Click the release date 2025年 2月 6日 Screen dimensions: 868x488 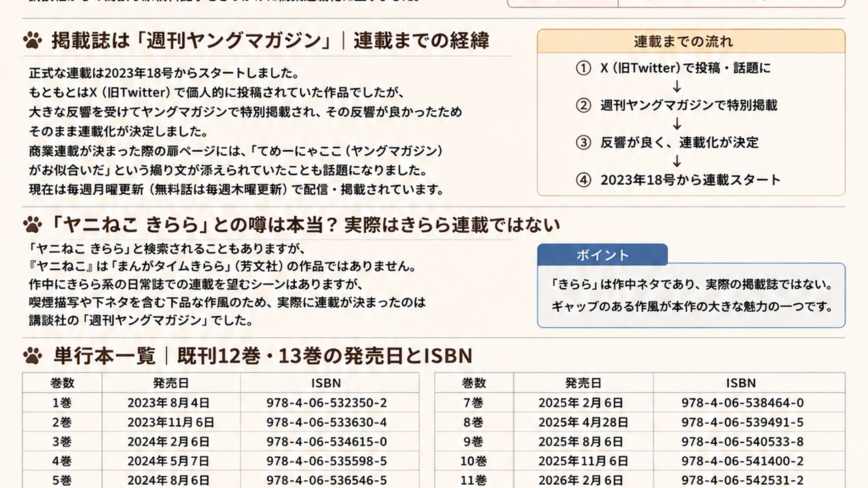(x=581, y=403)
